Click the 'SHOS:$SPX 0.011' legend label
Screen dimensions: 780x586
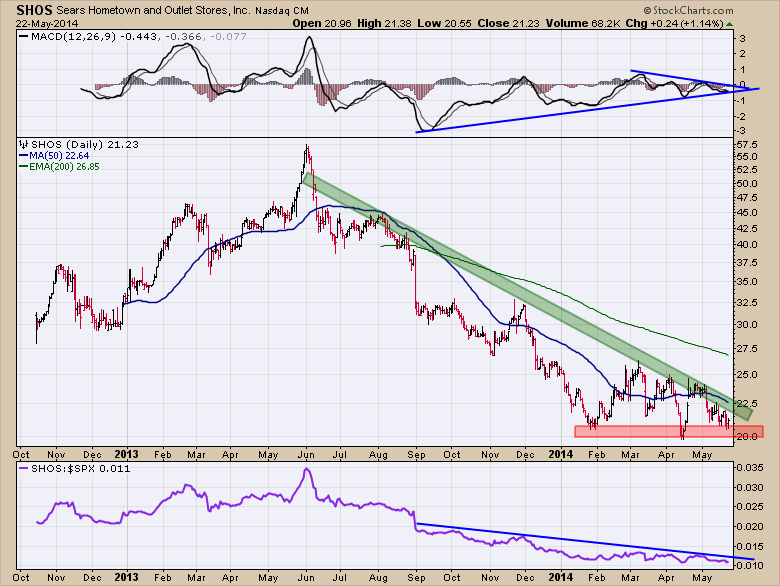click(81, 469)
